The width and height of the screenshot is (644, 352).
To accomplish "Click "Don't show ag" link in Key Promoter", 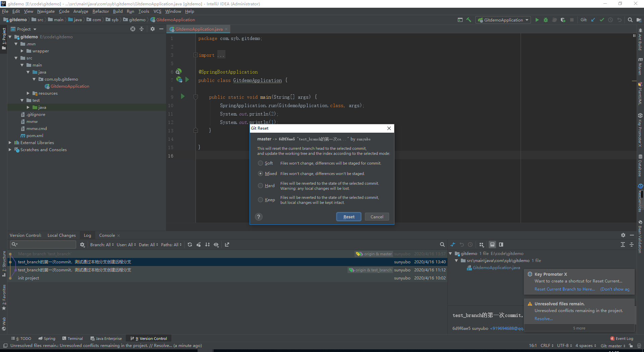I will pos(615,289).
